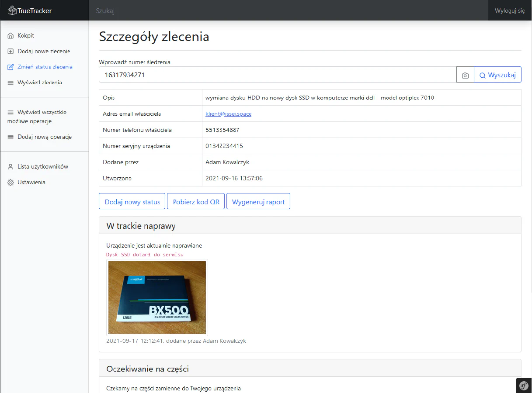Click the list icon beside Wyświetl zlecenia
532x393 pixels.
point(11,83)
